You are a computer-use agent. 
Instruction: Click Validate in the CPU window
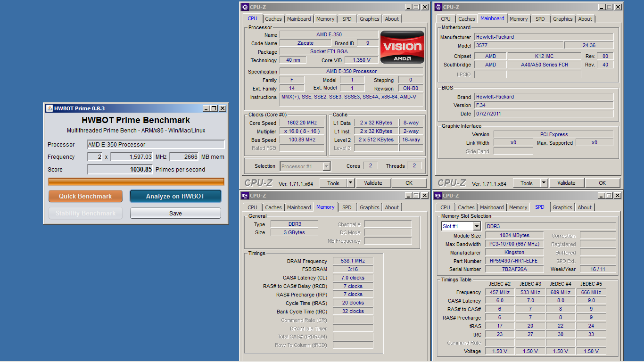(373, 183)
